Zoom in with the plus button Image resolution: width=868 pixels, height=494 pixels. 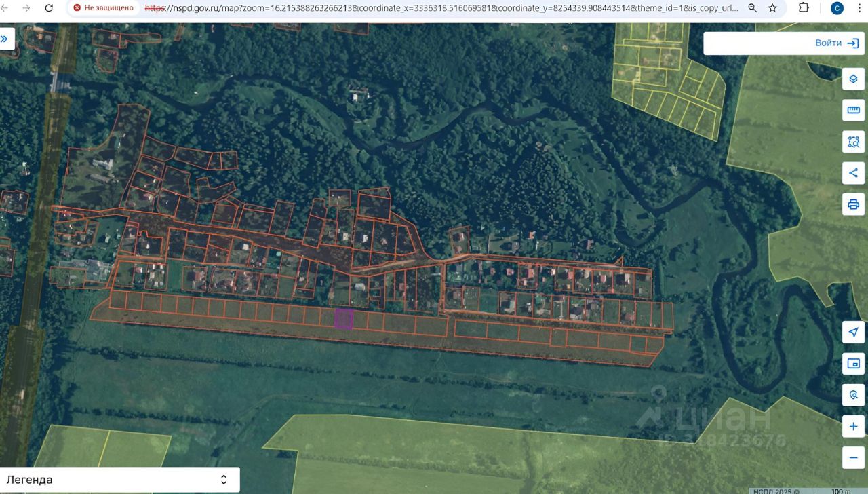[853, 427]
